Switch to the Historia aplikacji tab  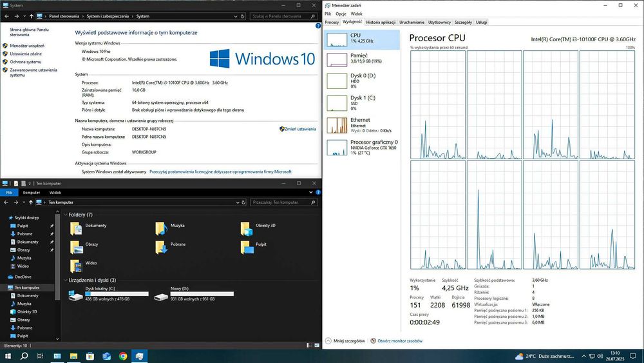point(381,22)
